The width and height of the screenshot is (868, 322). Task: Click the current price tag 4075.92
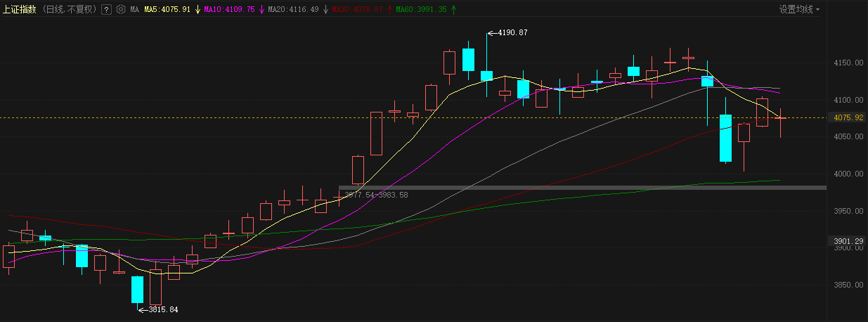click(848, 117)
